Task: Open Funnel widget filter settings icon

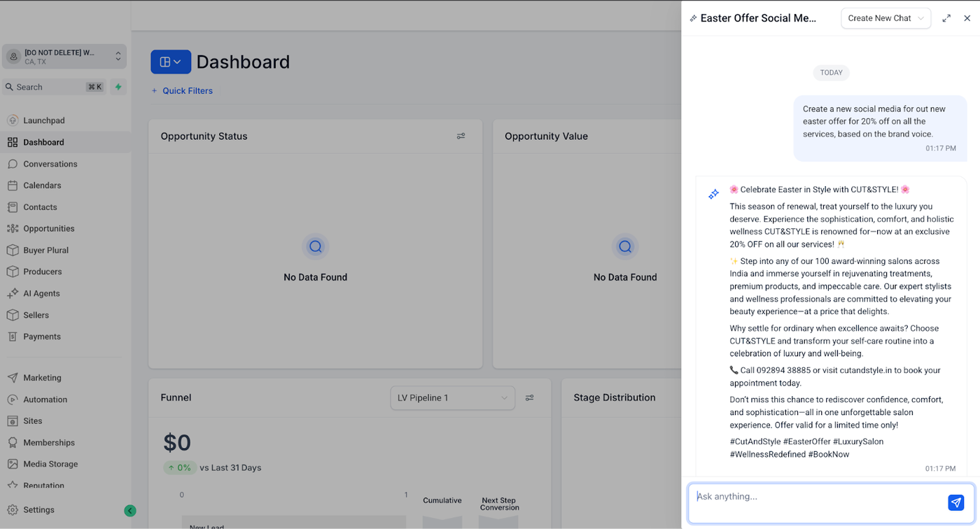Action: [x=529, y=397]
